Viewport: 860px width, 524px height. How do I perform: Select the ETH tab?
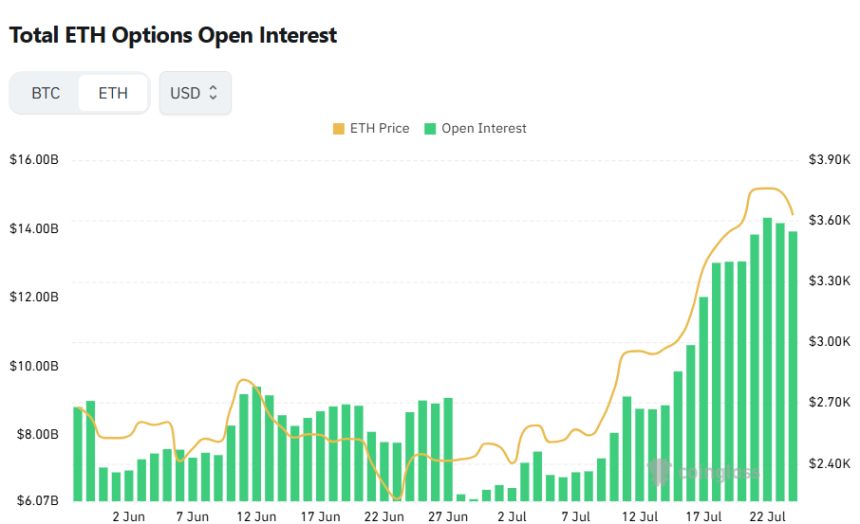coord(113,93)
